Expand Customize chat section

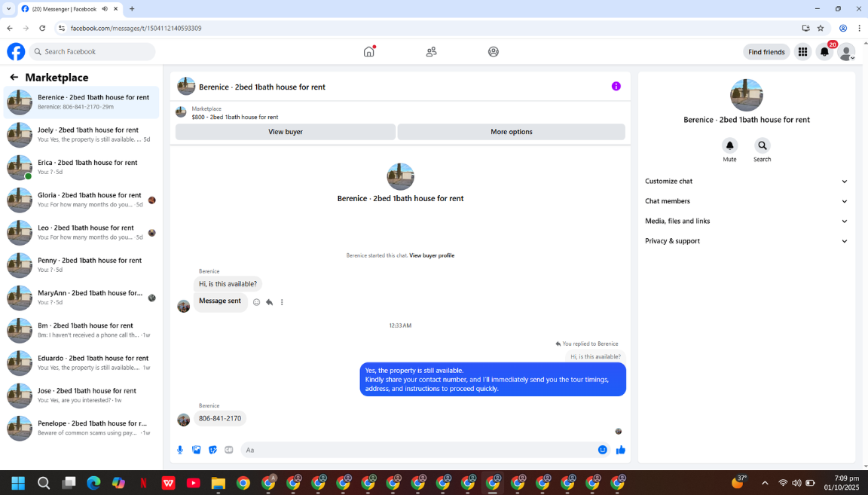[x=746, y=181]
